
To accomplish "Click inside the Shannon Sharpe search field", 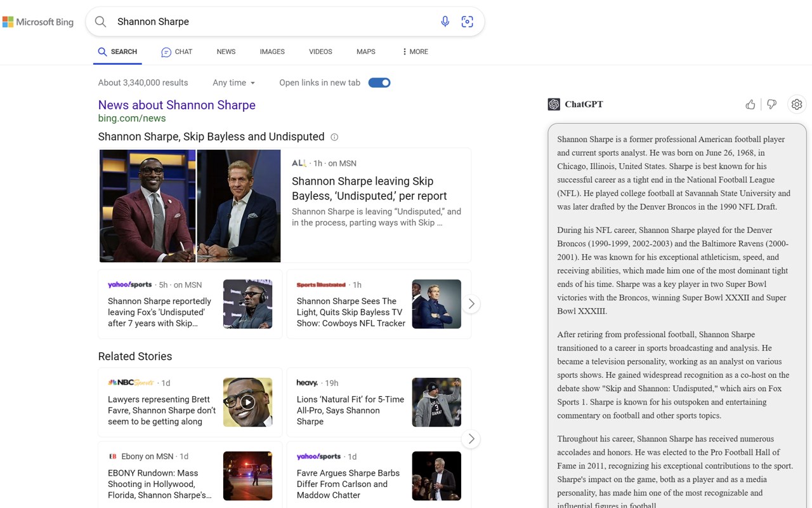I will pyautogui.click(x=273, y=22).
